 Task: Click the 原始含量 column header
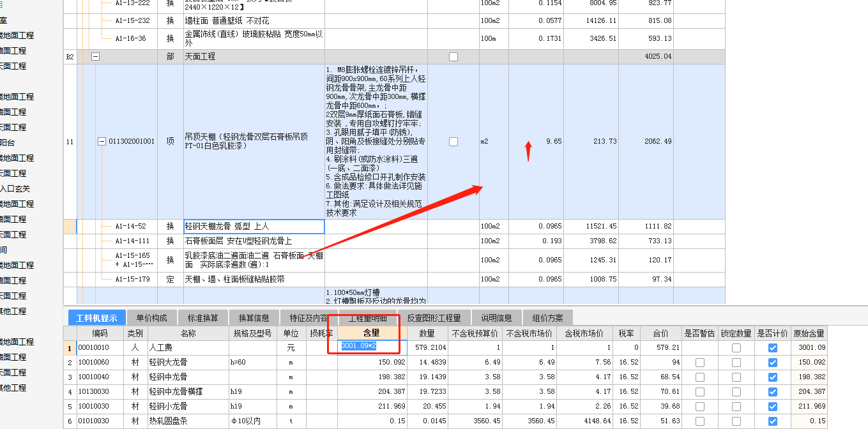[809, 333]
